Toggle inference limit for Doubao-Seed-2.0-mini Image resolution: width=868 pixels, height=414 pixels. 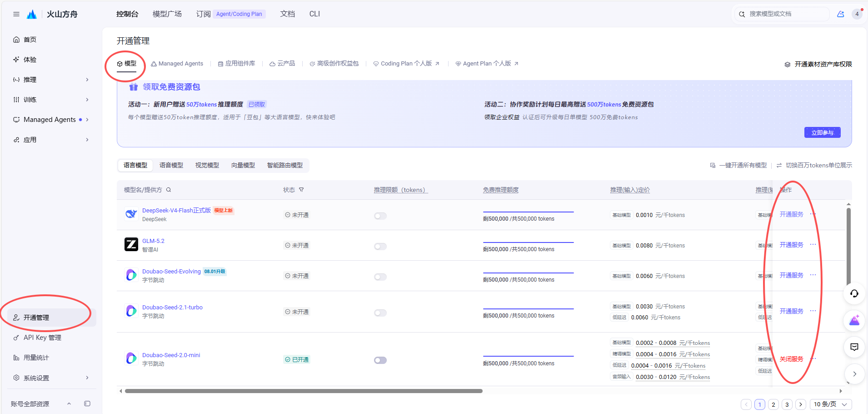pyautogui.click(x=380, y=360)
